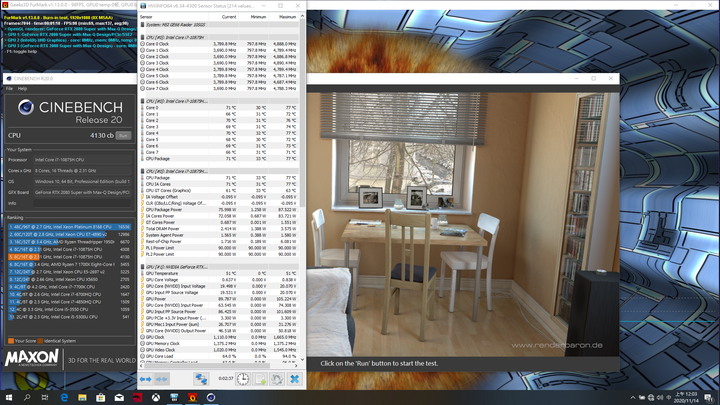Click the GFX Board field in Cinebench
Screen dimensions: 720x405
(x=83, y=192)
